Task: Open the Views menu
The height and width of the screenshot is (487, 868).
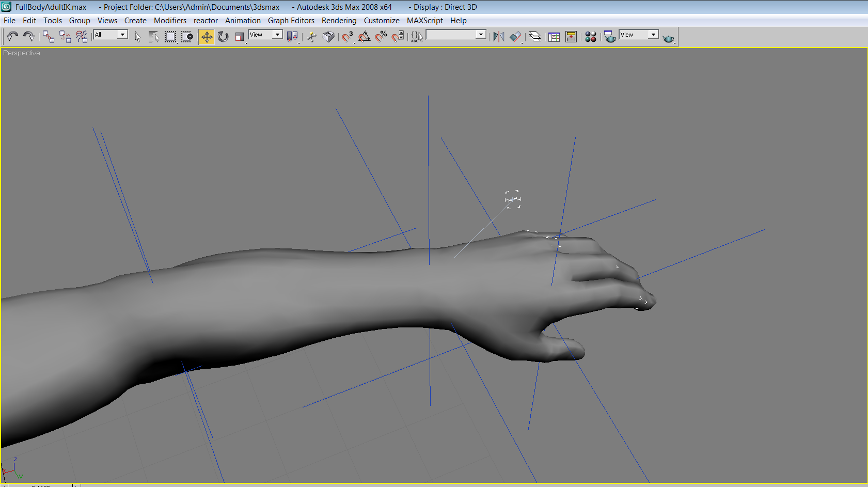Action: pos(107,21)
